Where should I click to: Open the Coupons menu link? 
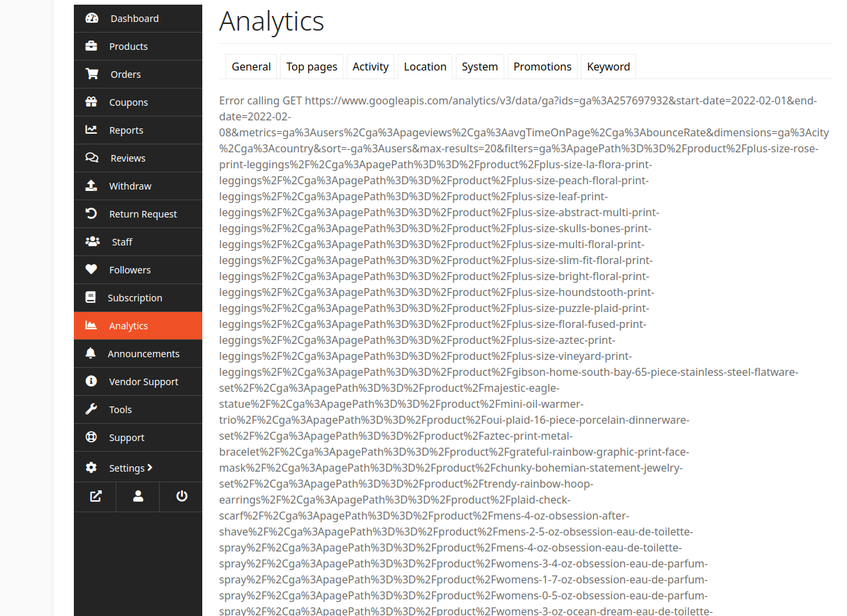pos(138,102)
